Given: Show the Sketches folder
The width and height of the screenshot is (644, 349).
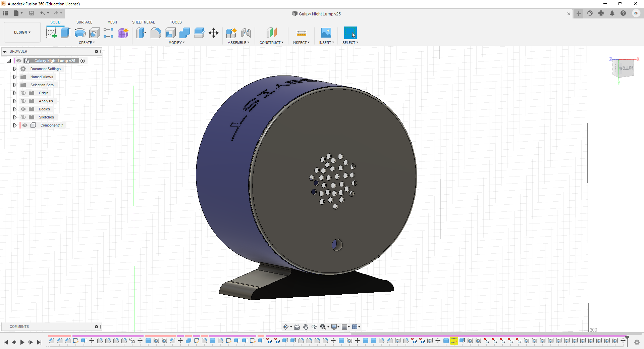Looking at the screenshot, I should 23,117.
